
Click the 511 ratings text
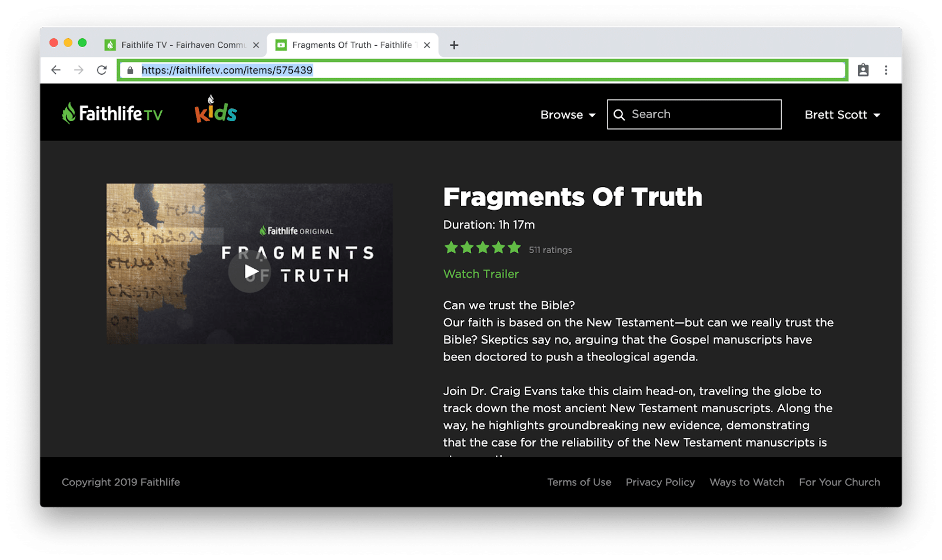coord(550,250)
